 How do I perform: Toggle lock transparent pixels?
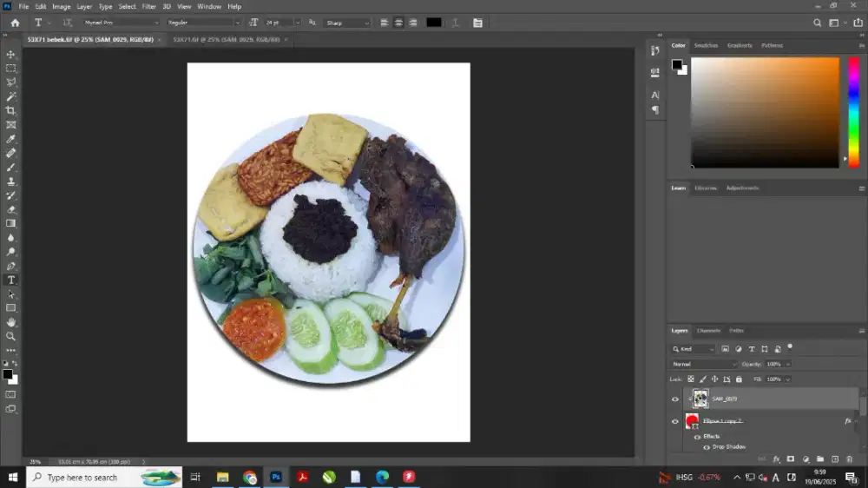point(691,379)
